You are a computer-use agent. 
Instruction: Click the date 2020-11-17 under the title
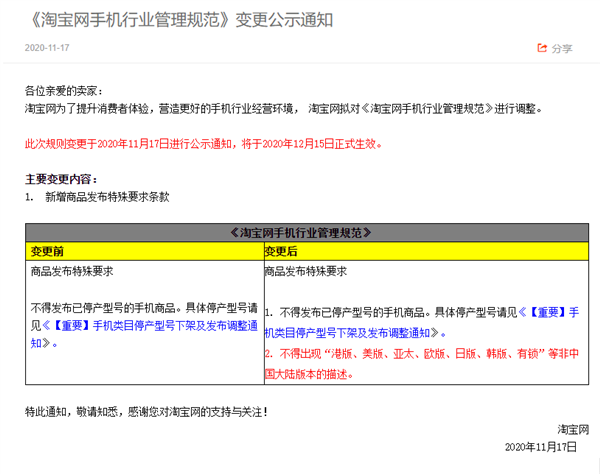pos(47,48)
